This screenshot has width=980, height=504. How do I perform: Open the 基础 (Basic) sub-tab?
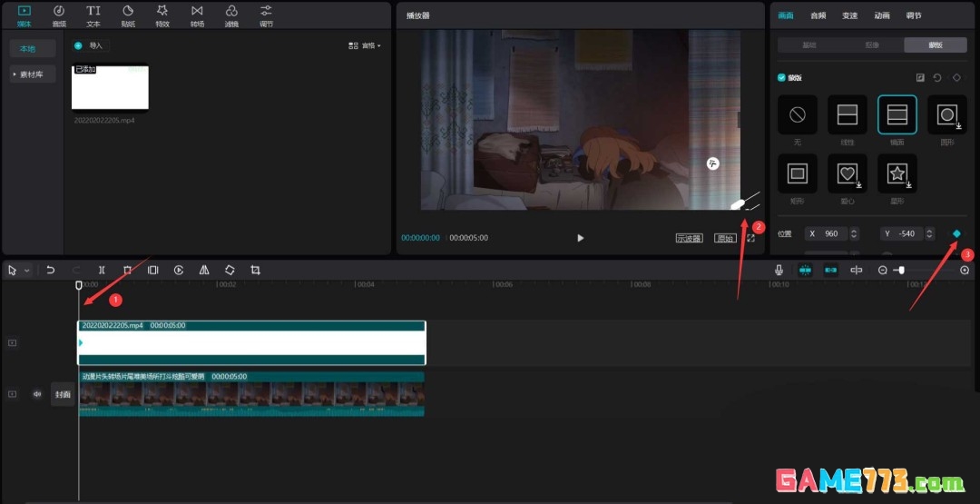[808, 45]
